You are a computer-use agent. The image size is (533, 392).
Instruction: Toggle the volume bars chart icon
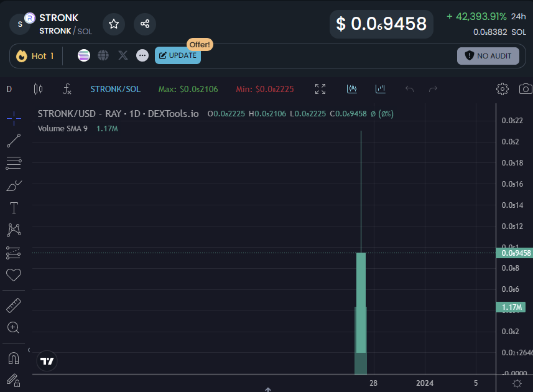click(x=381, y=89)
